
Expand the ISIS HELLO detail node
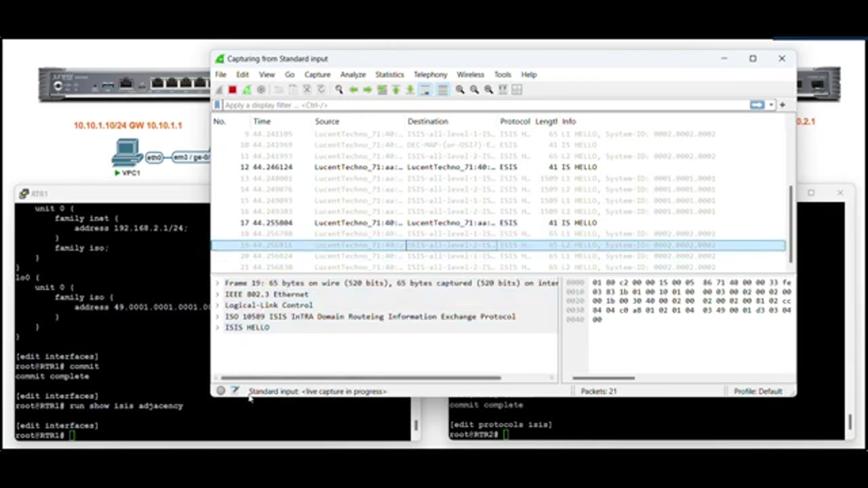coord(218,327)
